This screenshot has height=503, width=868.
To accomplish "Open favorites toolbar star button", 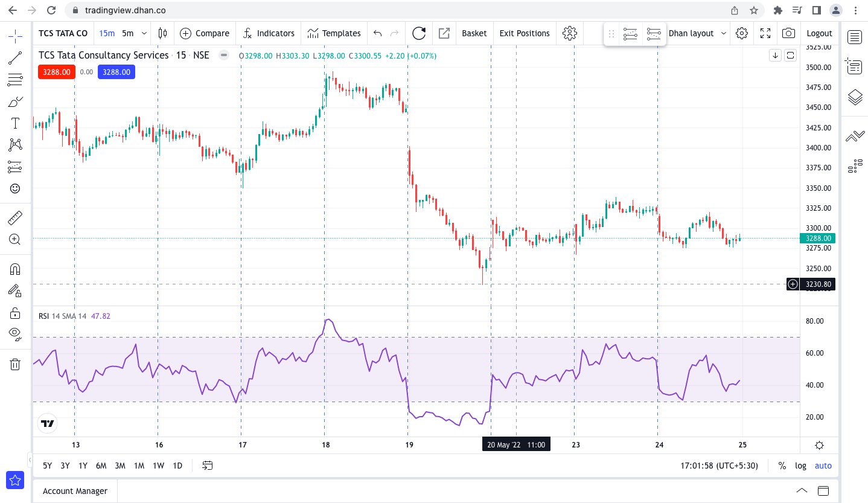I will click(x=15, y=480).
